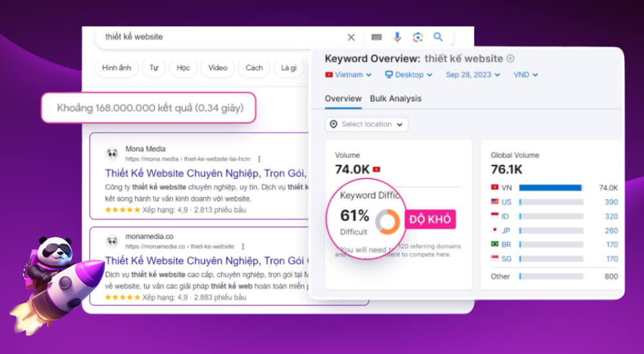Open the first Thiết Kế Website Chuyên Nghiệp result from mona.media
644x354 pixels.
click(205, 173)
